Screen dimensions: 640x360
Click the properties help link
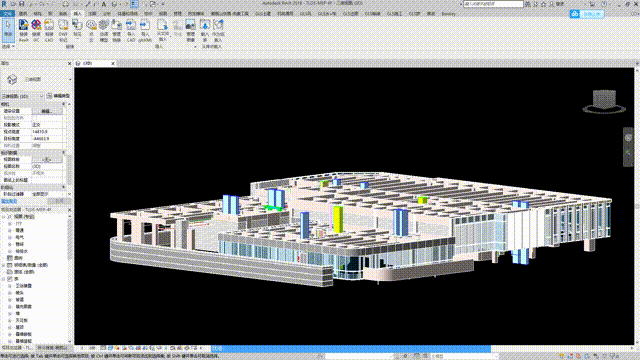coord(9,201)
